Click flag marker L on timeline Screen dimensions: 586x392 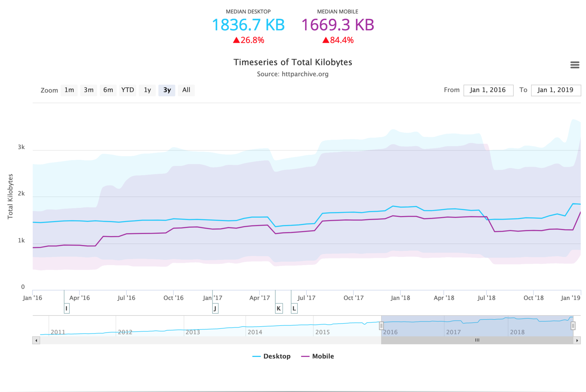pos(294,308)
